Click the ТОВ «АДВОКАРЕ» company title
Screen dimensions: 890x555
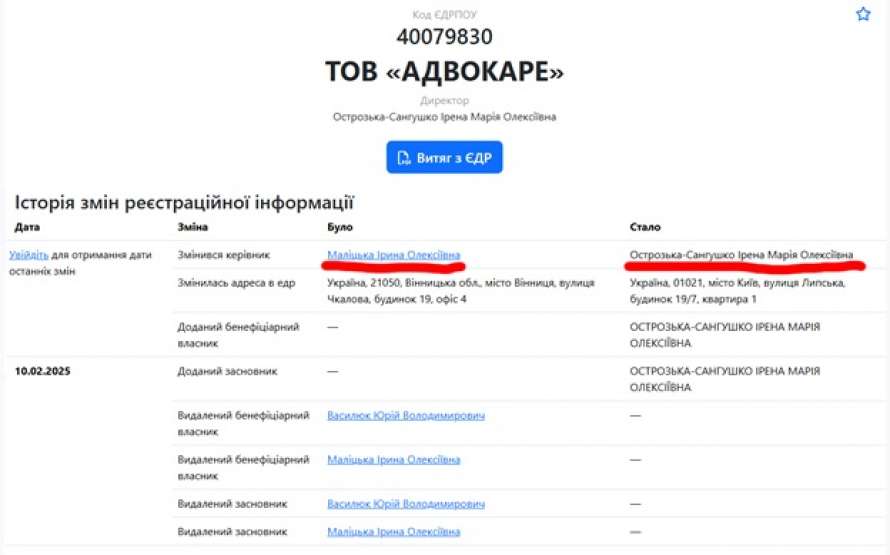click(444, 72)
